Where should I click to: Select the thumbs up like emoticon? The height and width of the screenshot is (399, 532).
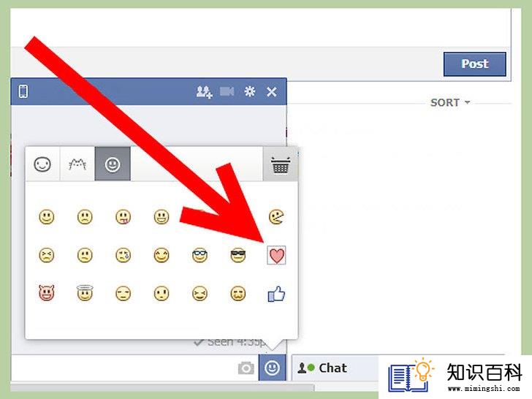point(276,294)
